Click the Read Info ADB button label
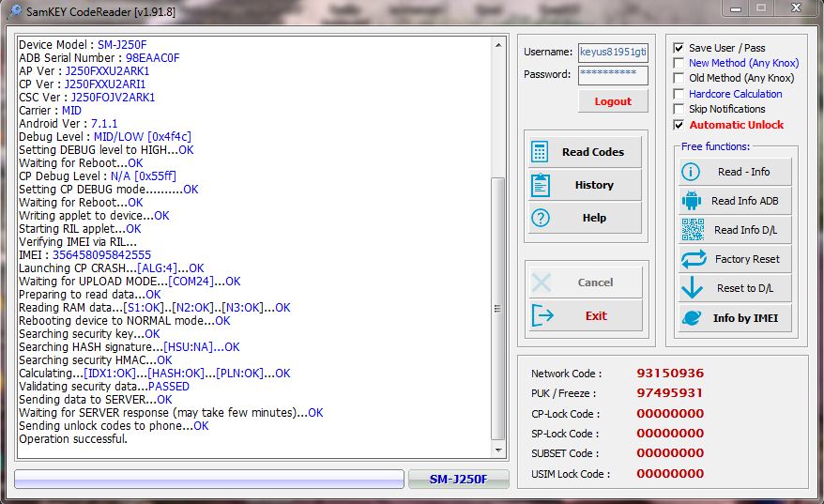 (744, 201)
